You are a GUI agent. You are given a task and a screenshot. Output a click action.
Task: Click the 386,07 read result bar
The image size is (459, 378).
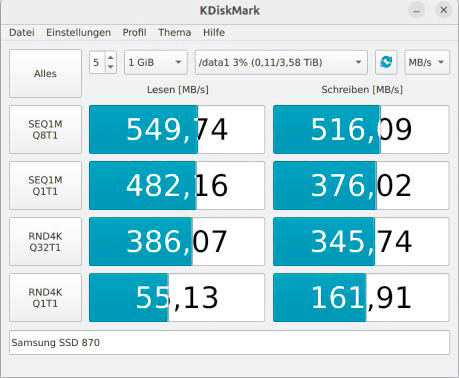[x=177, y=242]
